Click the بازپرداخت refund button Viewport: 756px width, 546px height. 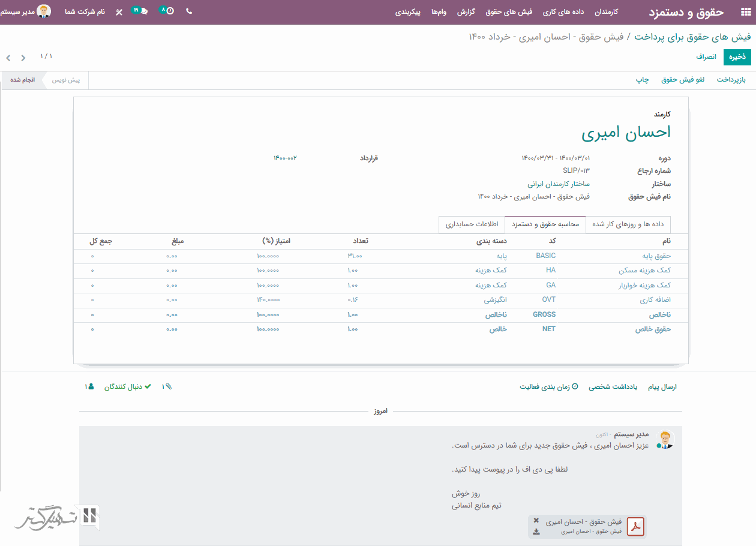(731, 80)
